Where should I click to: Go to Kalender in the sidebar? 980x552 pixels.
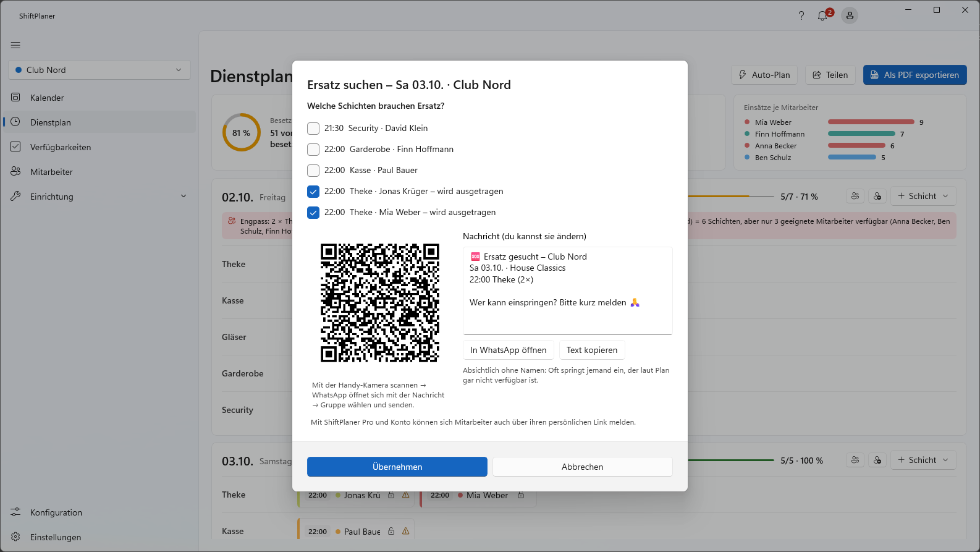coord(99,98)
